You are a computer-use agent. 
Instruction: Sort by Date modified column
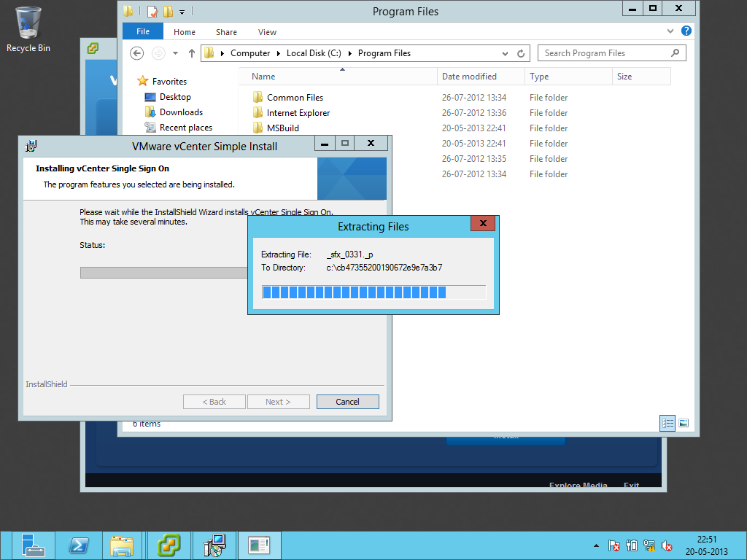[481, 77]
